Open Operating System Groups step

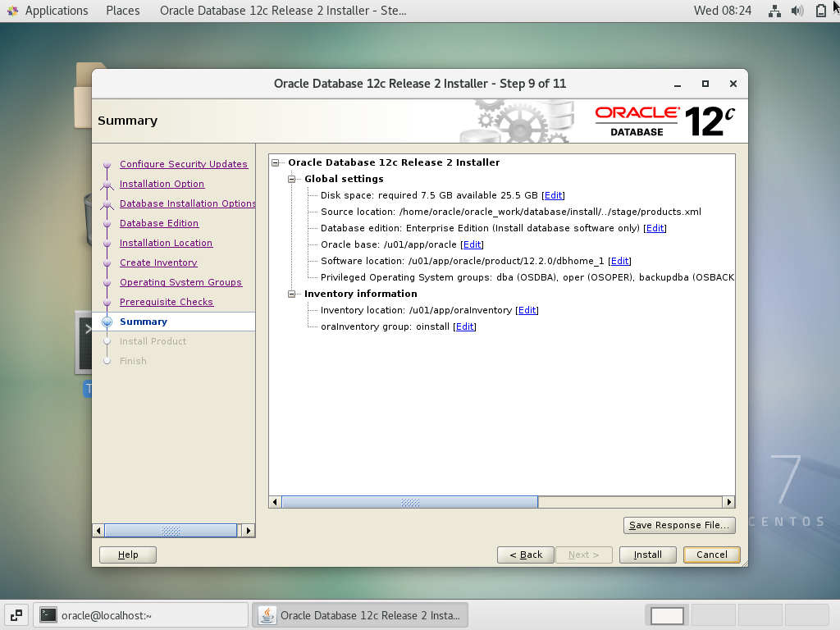click(180, 282)
